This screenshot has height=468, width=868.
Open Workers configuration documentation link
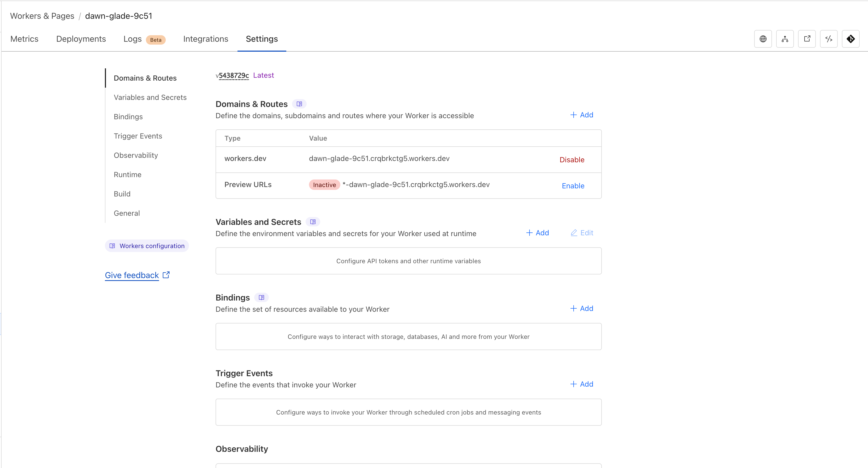147,246
